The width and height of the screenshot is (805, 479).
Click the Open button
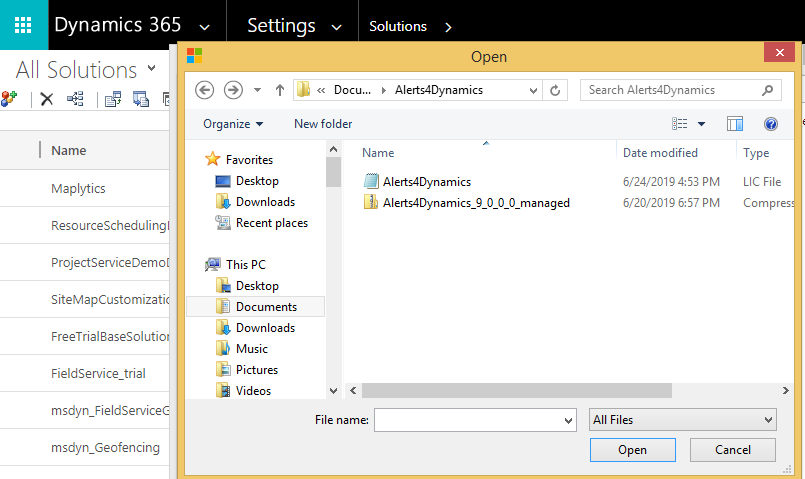pos(632,450)
